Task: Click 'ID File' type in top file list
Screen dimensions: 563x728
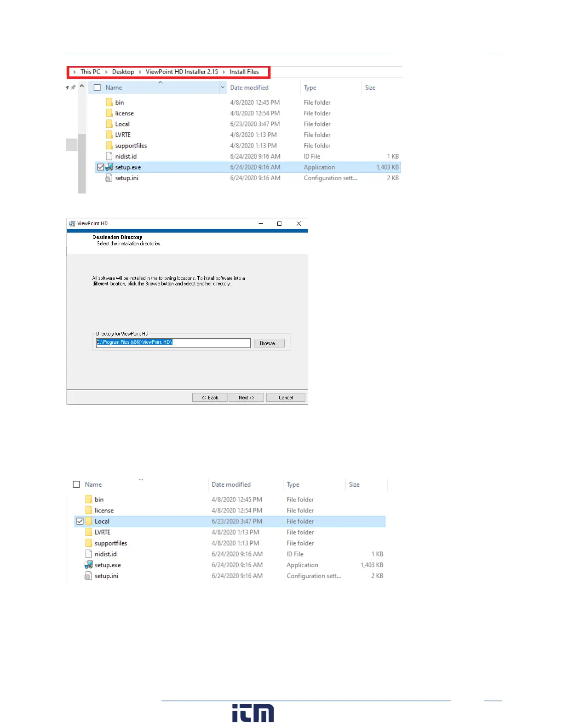Action: [312, 156]
